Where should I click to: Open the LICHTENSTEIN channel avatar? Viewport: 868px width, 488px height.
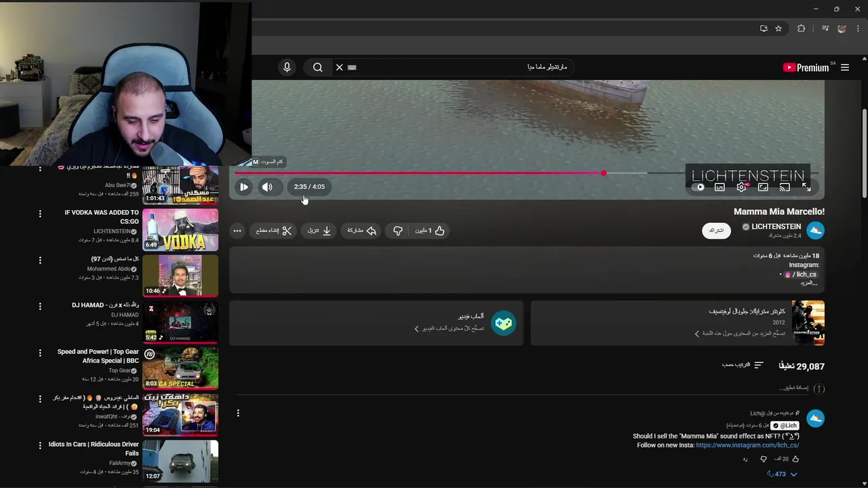(x=815, y=230)
